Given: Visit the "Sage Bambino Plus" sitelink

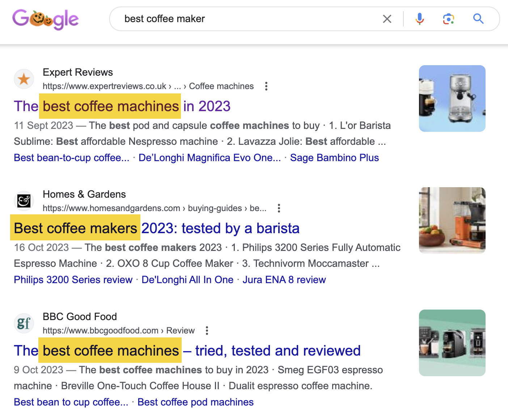Looking at the screenshot, I should tap(335, 157).
